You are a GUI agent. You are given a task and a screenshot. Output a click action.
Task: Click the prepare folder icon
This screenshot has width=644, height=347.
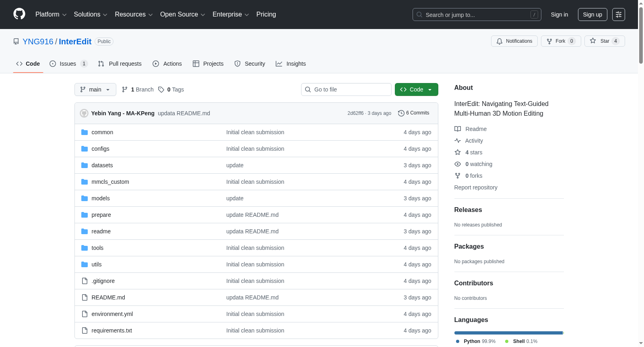pos(85,215)
